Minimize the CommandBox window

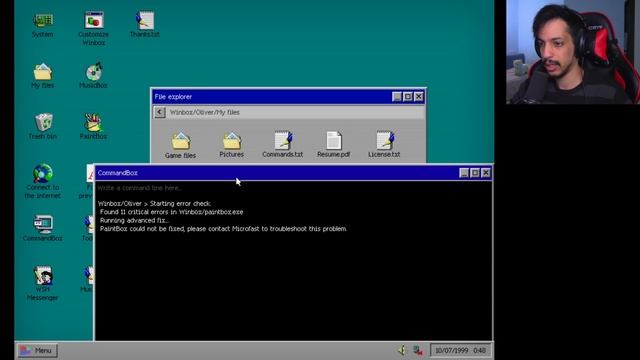(464, 173)
